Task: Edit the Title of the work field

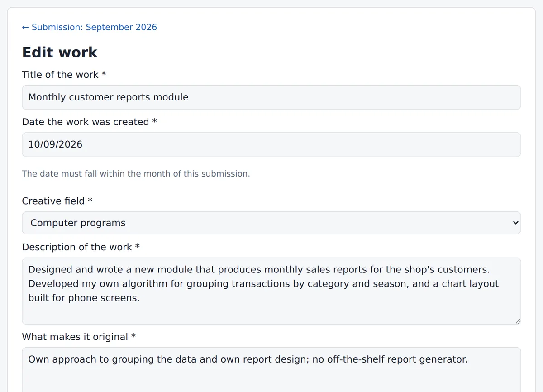Action: (x=271, y=97)
